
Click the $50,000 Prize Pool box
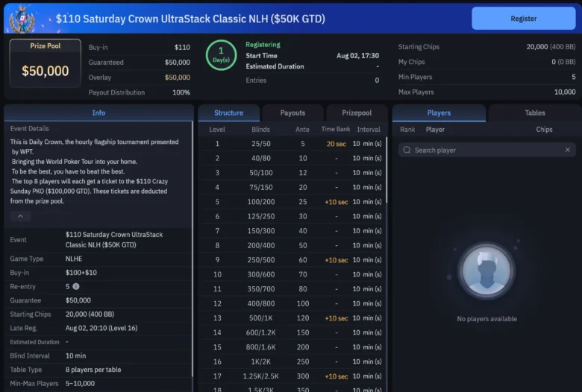tap(46, 63)
